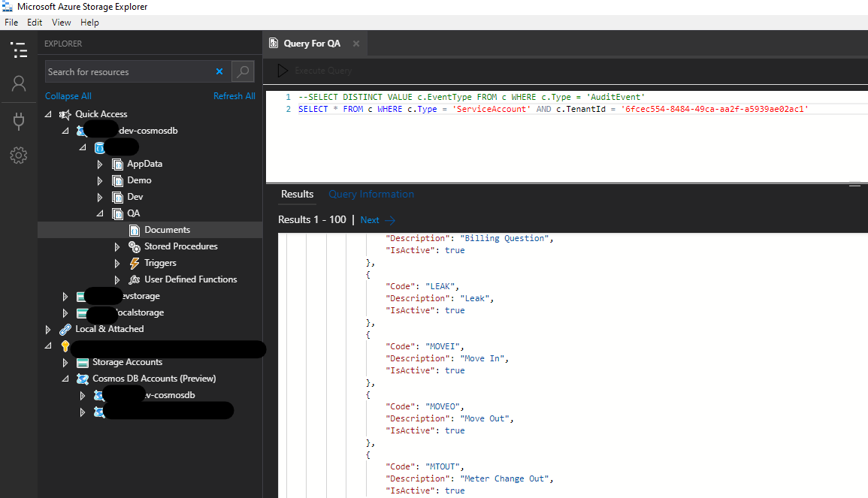Click Execute Query button text

pos(323,71)
